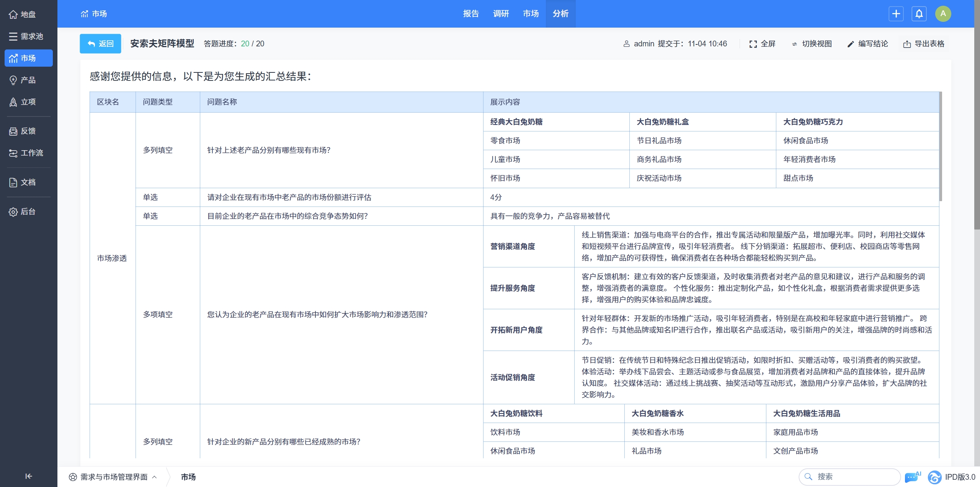Click the 切换视图 text button
The image size is (980, 487).
[817, 44]
